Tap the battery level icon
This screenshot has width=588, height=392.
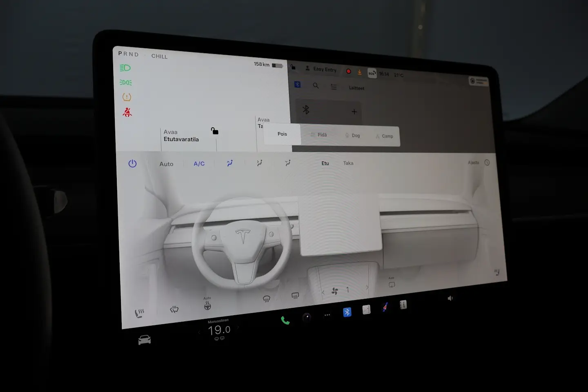point(278,65)
